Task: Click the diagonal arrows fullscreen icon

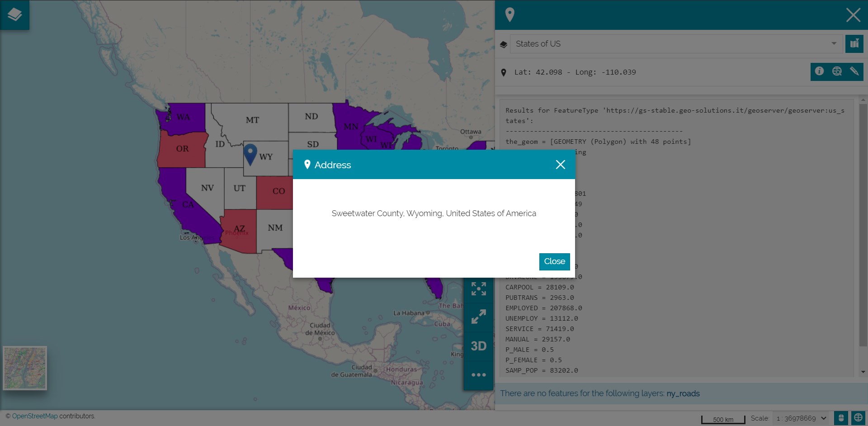Action: coord(478,317)
